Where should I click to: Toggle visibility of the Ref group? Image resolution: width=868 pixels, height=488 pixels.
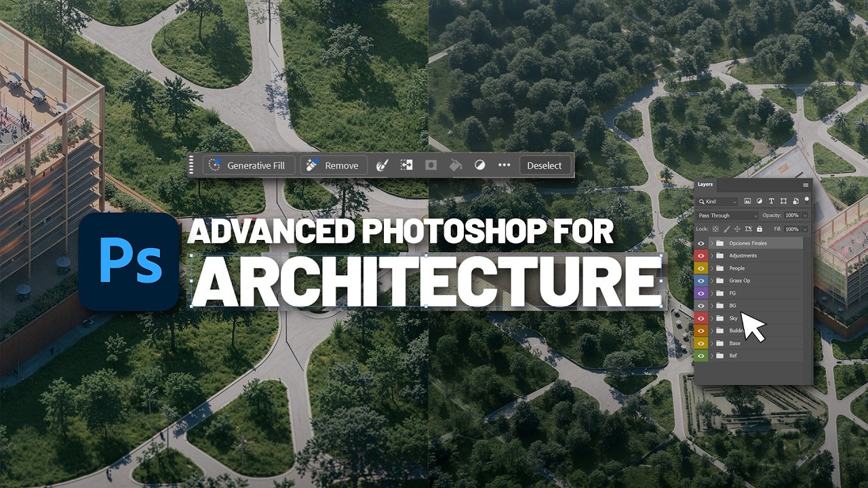tap(701, 355)
